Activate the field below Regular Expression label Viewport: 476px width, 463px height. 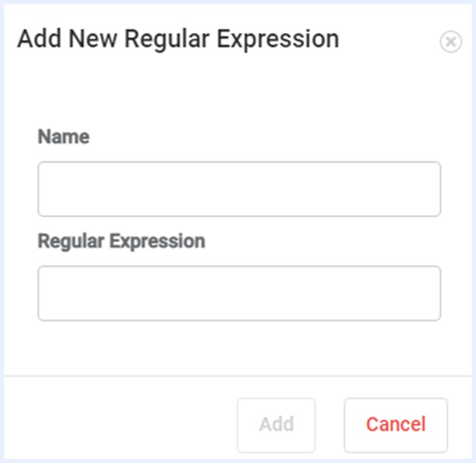pyautogui.click(x=239, y=293)
